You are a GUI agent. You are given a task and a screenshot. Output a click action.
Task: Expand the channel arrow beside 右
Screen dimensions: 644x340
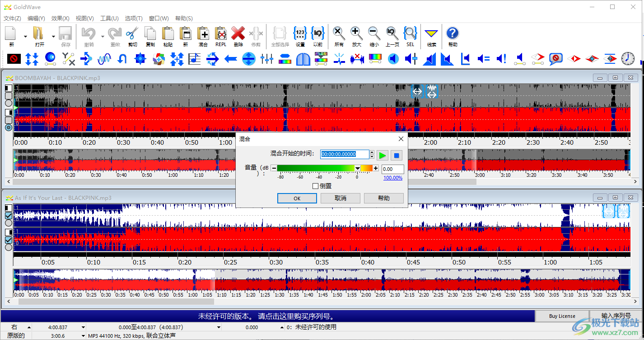[29, 327]
